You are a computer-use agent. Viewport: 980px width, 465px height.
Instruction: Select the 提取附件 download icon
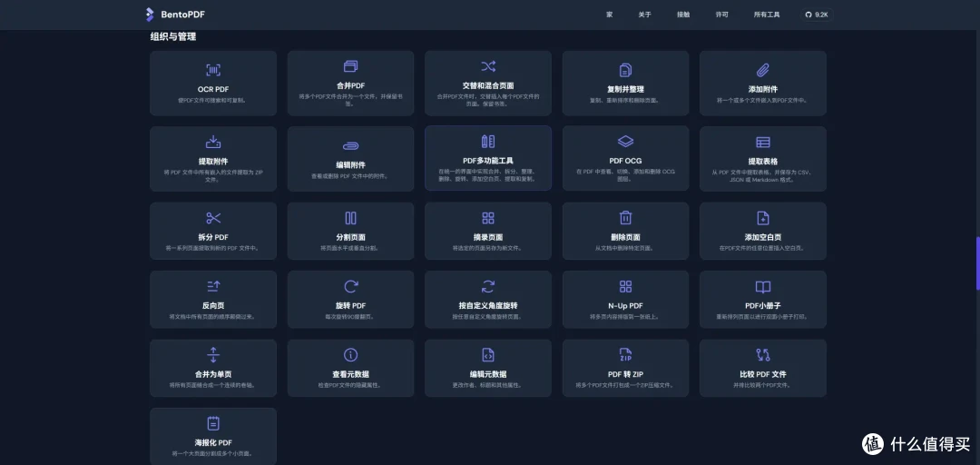pos(213,142)
